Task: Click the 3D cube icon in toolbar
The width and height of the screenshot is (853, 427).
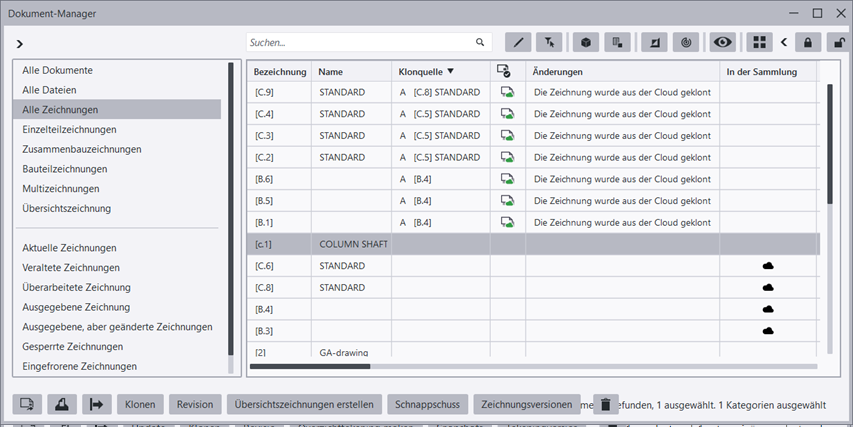Action: [586, 43]
